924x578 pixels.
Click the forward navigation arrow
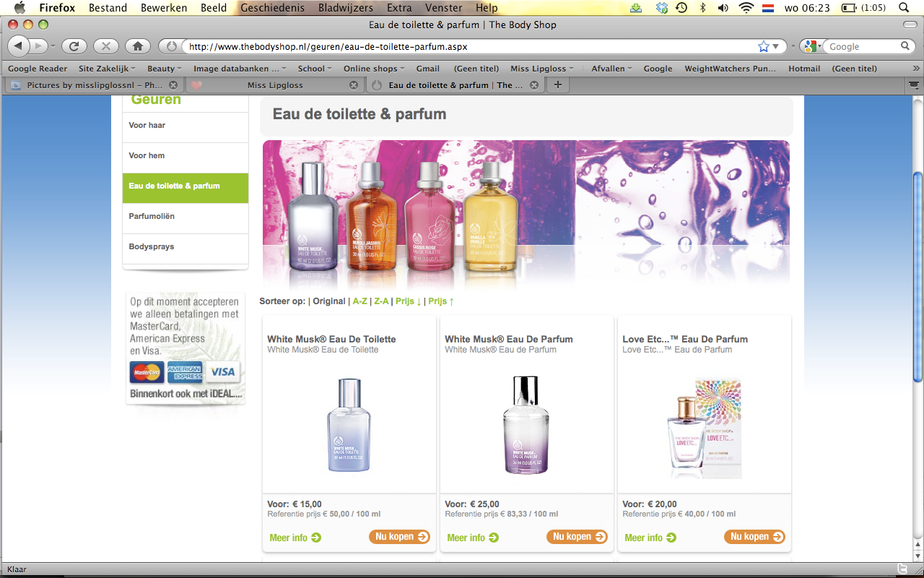pos(38,46)
